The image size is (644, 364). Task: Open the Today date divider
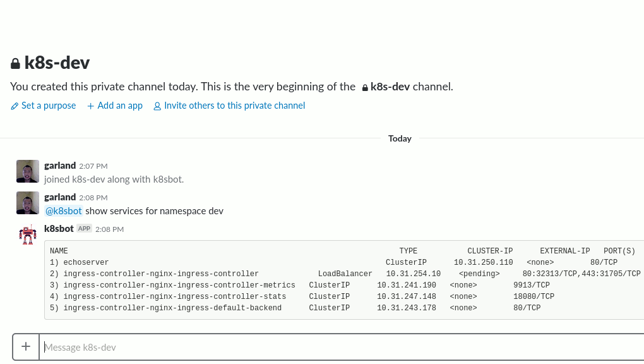click(x=400, y=138)
